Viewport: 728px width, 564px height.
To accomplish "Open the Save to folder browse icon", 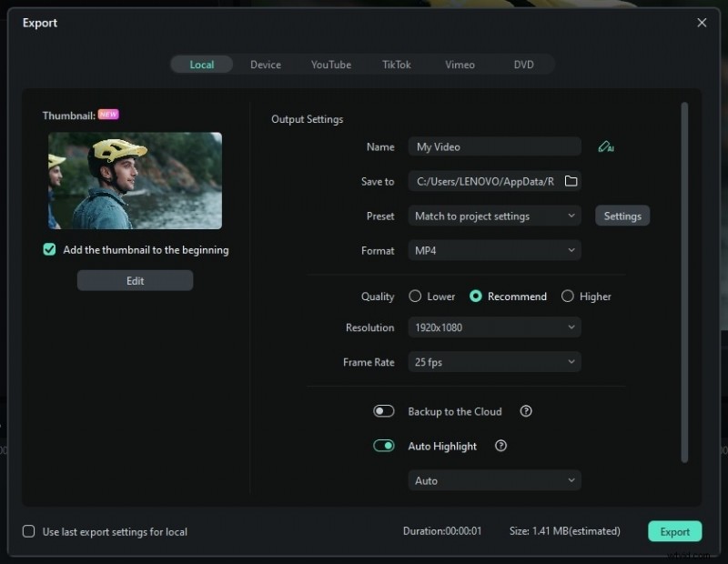I will [x=571, y=181].
